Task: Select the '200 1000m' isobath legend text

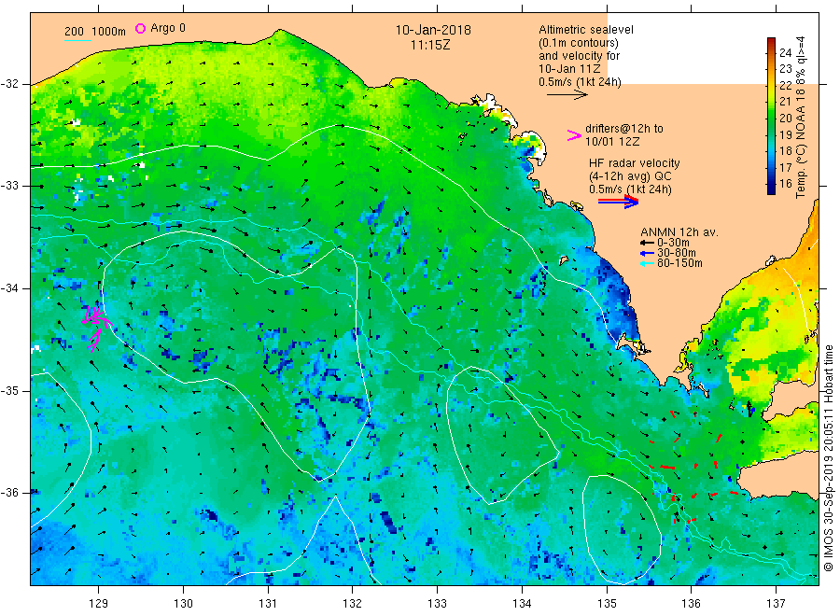Action: (95, 32)
